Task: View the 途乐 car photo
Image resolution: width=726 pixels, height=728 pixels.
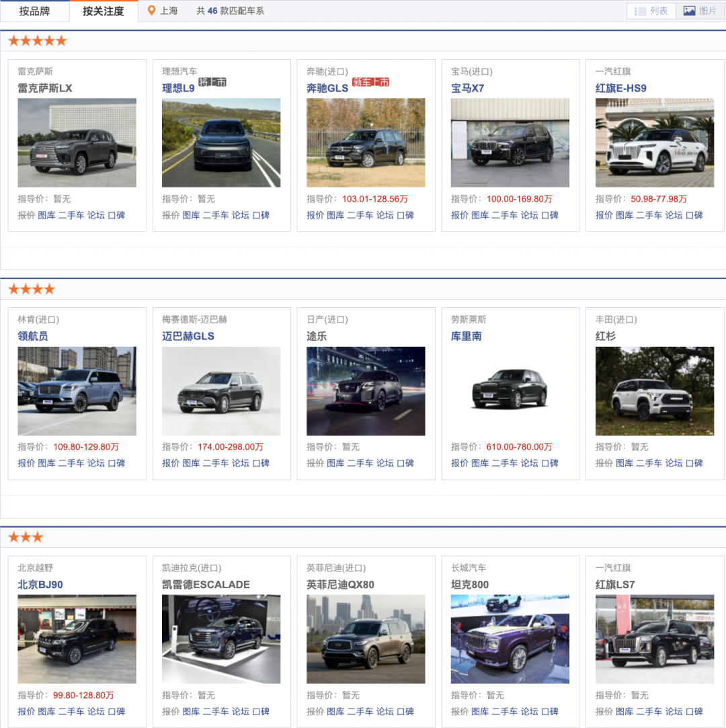Action: pos(366,391)
